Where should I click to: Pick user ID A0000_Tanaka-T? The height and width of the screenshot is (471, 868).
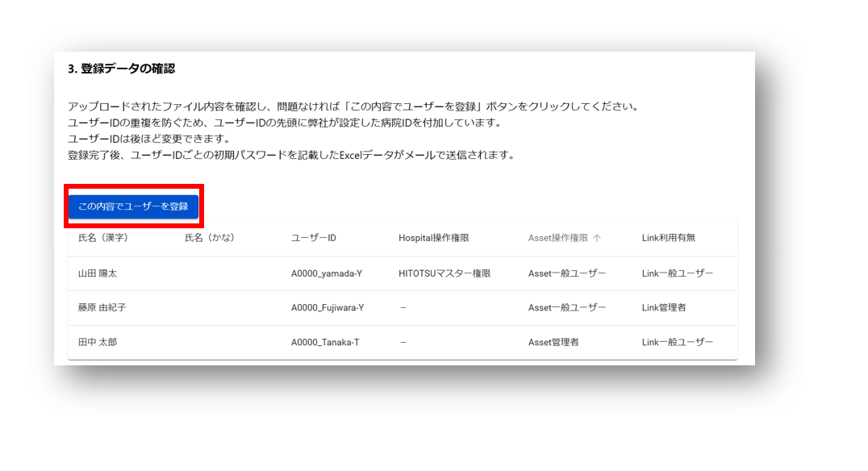[x=324, y=342]
